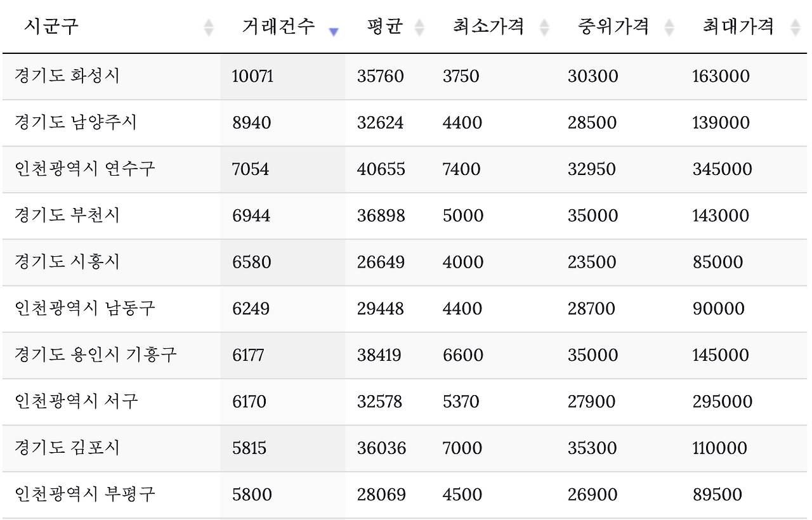This screenshot has height=520, width=812.
Task: Click the sort arrows beside 중위가격 header
Action: pyautogui.click(x=668, y=27)
